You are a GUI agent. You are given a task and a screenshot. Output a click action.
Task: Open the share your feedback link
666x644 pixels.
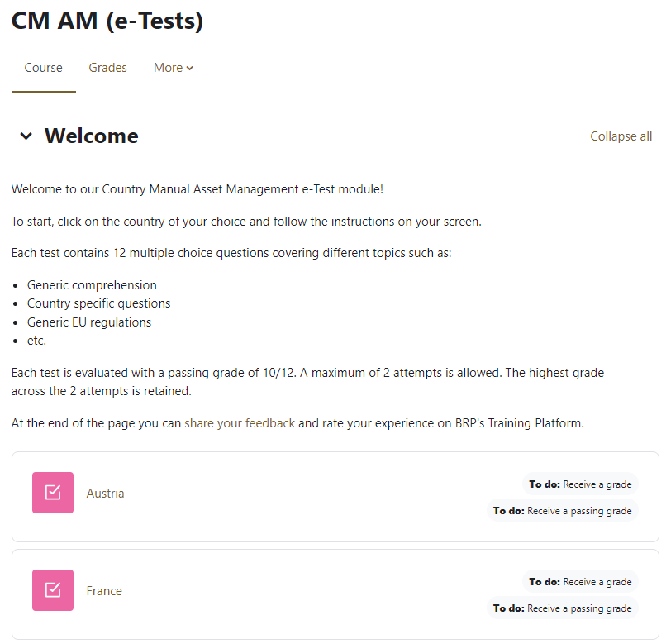point(240,423)
